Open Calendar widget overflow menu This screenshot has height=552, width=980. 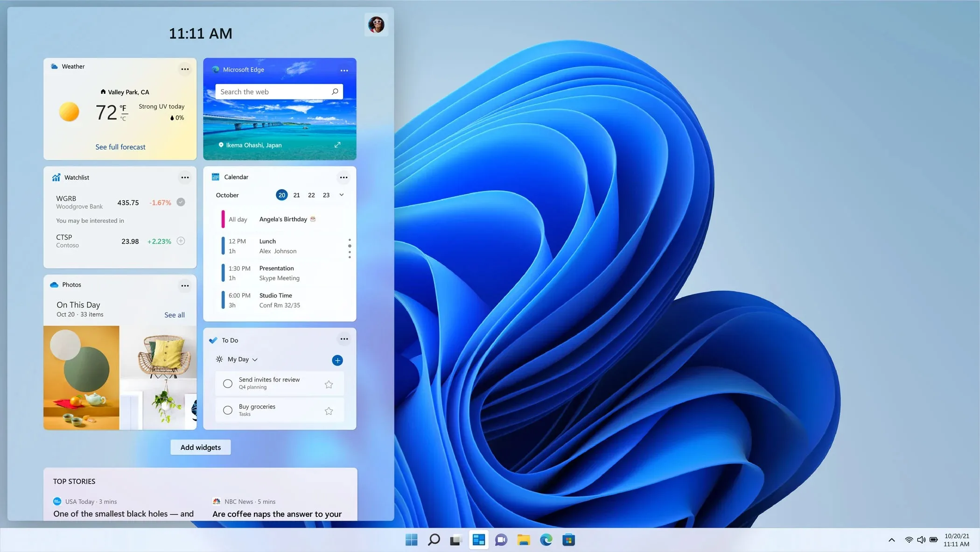[x=343, y=177]
